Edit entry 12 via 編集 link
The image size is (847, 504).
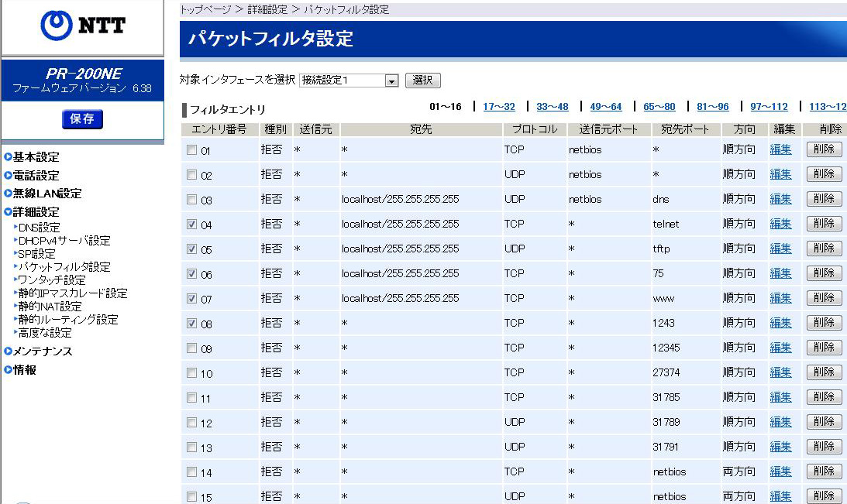(780, 422)
